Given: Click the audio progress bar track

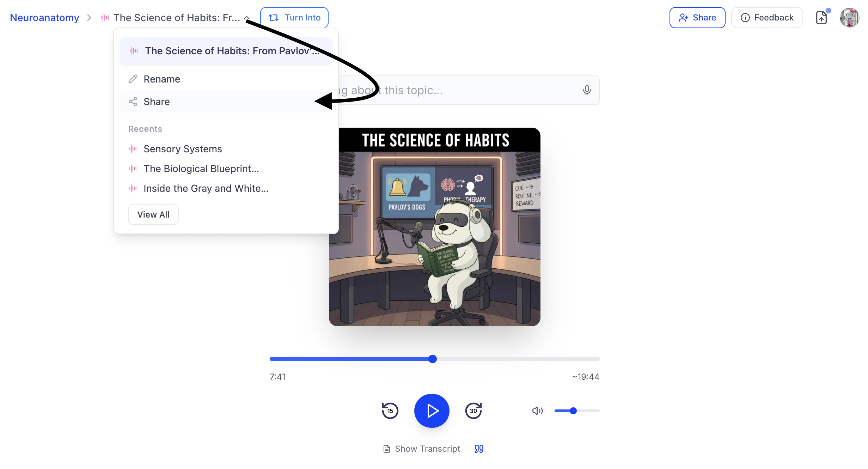Looking at the screenshot, I should [x=515, y=359].
